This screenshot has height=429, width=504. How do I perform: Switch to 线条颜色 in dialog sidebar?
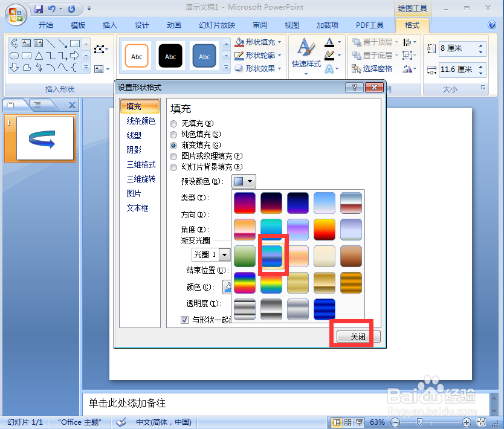pyautogui.click(x=141, y=121)
